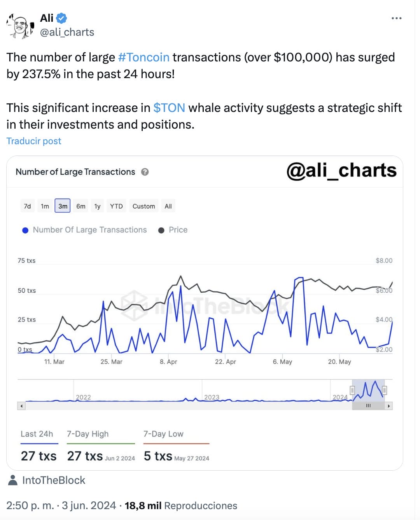Viewport: 420px width, 520px height.
Task: Click the $TON cashtag link
Action: coord(169,108)
